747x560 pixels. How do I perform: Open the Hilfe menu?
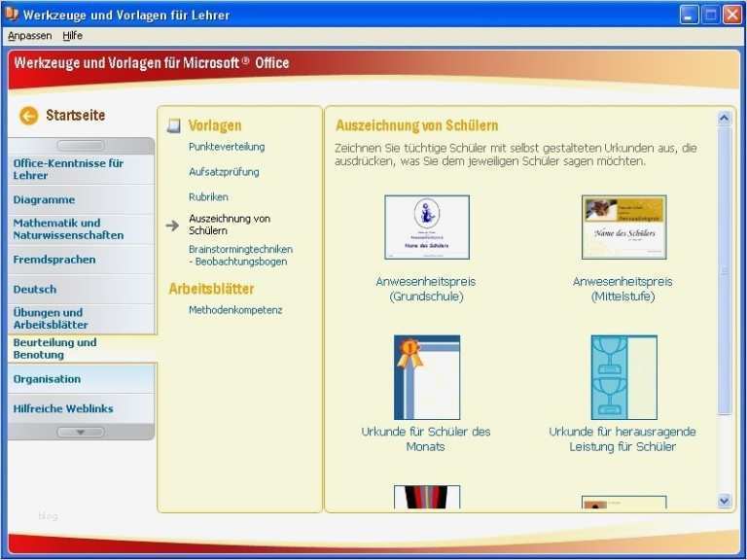click(72, 36)
